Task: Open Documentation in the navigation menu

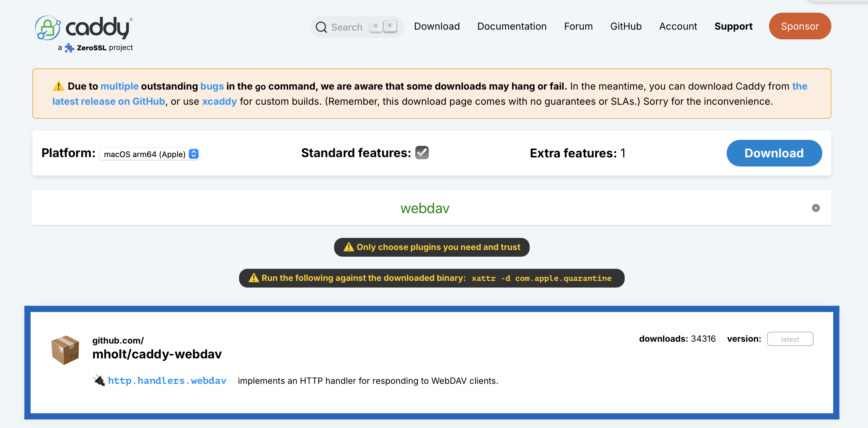Action: (x=511, y=26)
